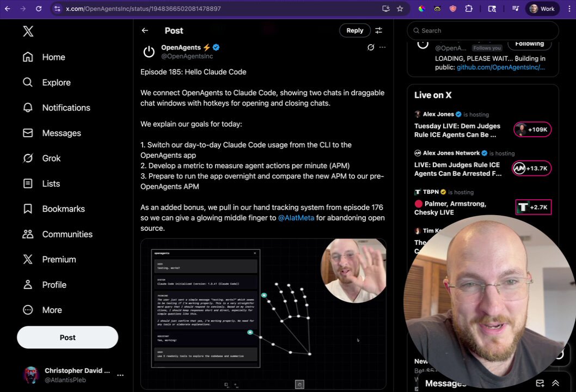576x392 pixels.
Task: Open the Messages envelope icon in the sidebar
Action: [x=28, y=133]
